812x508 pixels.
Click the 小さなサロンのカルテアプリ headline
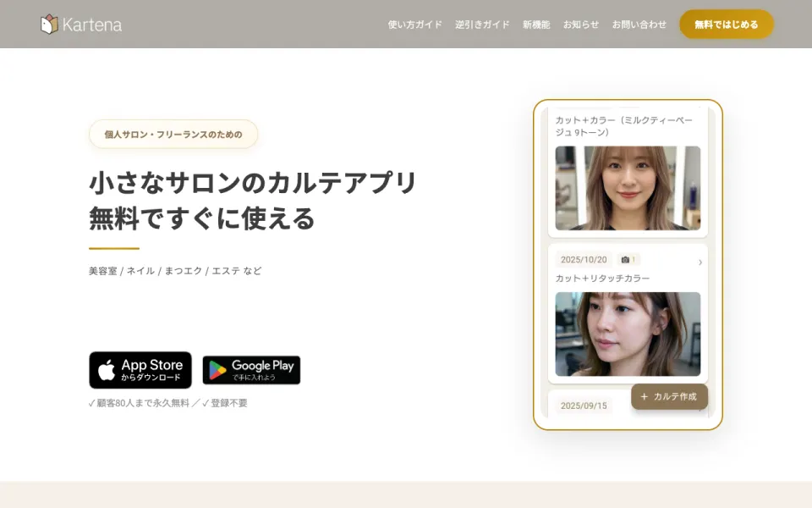(253, 183)
